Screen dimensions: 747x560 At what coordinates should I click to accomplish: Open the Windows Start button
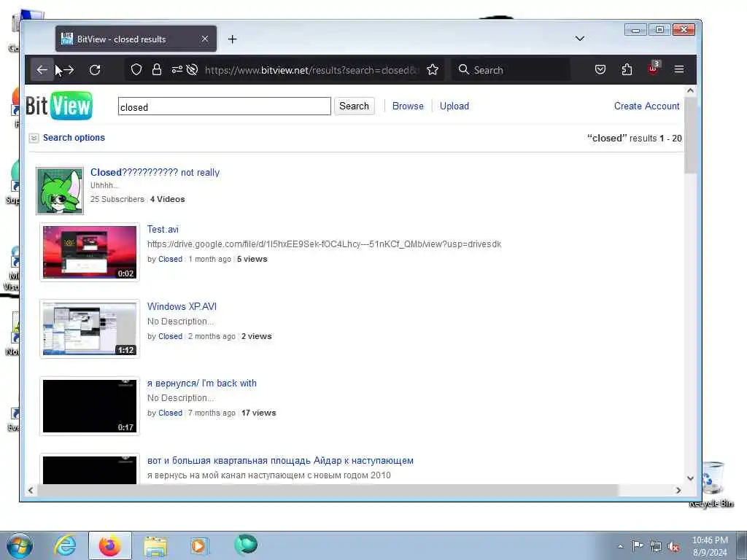20,545
